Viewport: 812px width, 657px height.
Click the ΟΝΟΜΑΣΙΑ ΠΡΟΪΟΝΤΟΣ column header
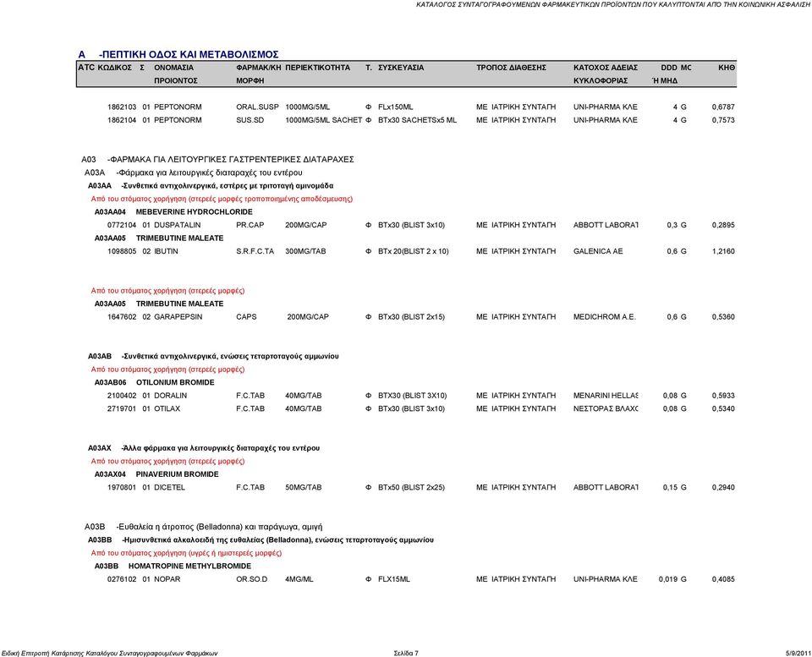(x=176, y=74)
